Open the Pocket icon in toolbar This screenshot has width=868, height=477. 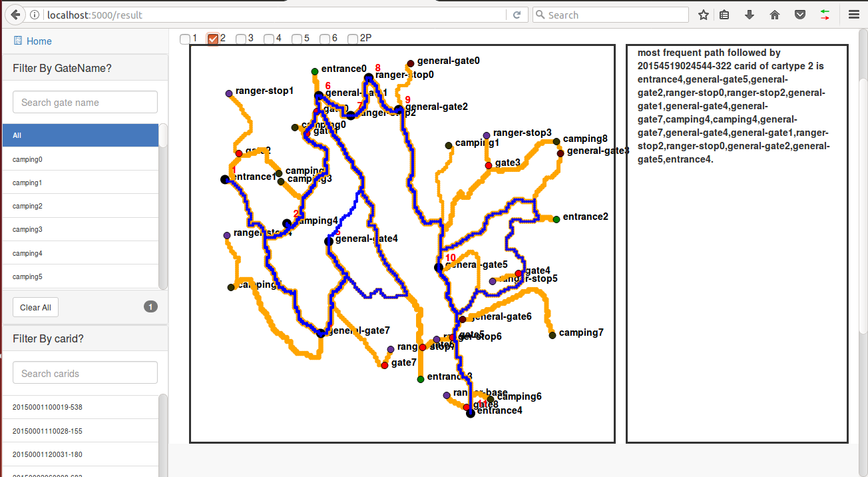801,15
